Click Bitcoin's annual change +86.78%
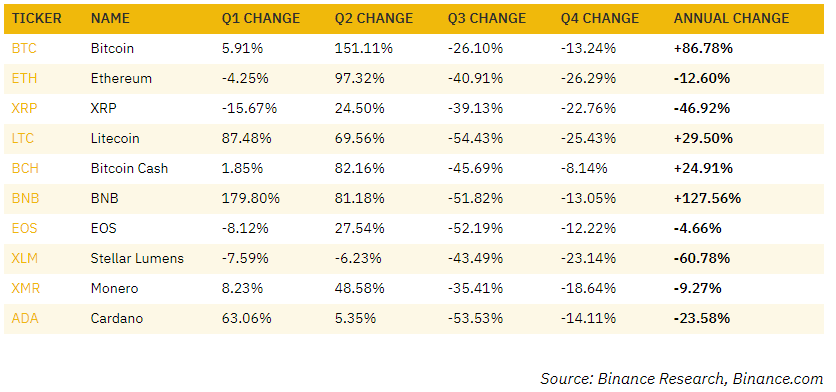Screen dimensions: 836x392 (703, 49)
